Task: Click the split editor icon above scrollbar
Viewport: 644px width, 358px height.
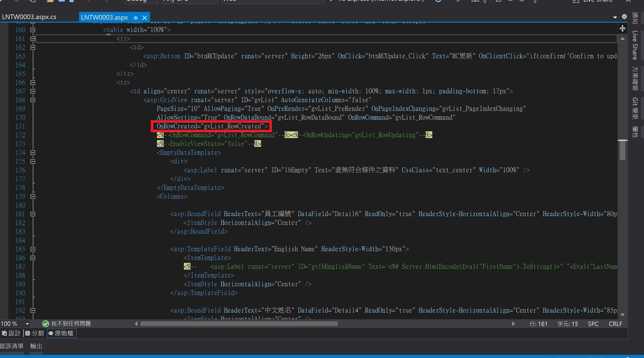Action: [x=623, y=28]
